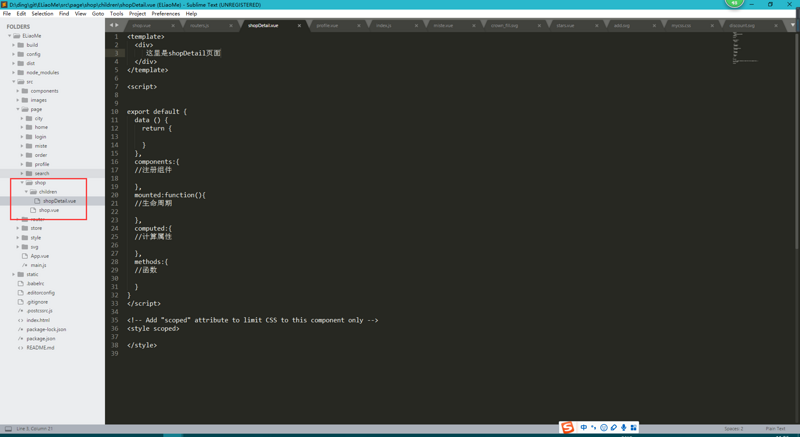Viewport: 800px width, 437px height.
Task: Collapse the page folder arrow
Action: (18, 109)
